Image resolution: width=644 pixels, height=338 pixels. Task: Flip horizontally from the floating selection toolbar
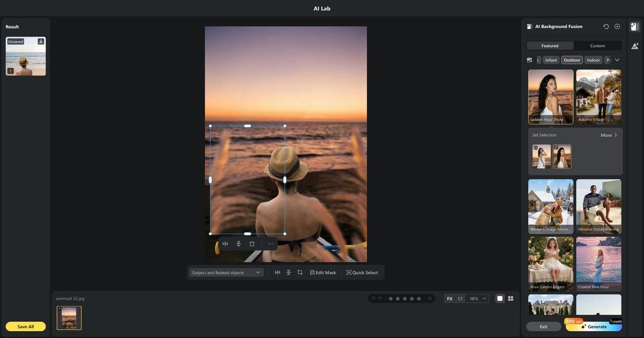225,244
